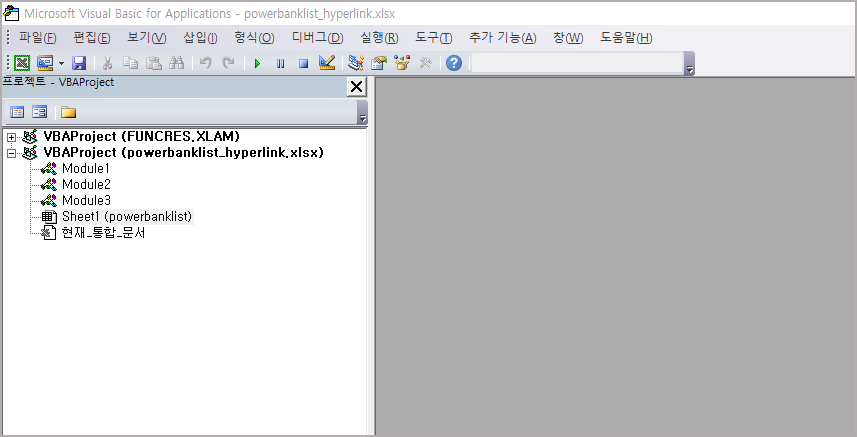Open the Properties Window icon
The width and height of the screenshot is (857, 437).
[379, 63]
